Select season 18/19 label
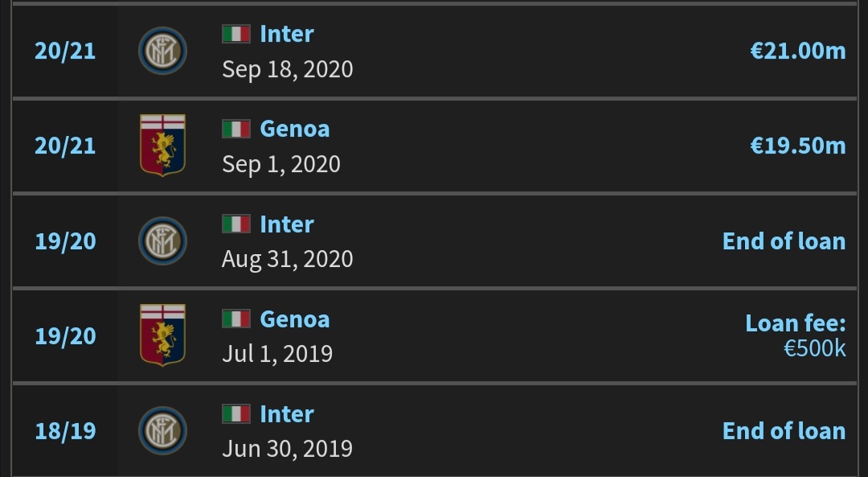The height and width of the screenshot is (477, 868). 65,431
